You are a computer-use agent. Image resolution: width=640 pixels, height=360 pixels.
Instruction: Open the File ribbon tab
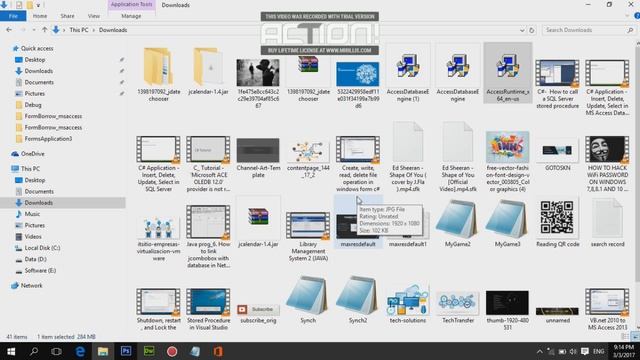(x=13, y=16)
